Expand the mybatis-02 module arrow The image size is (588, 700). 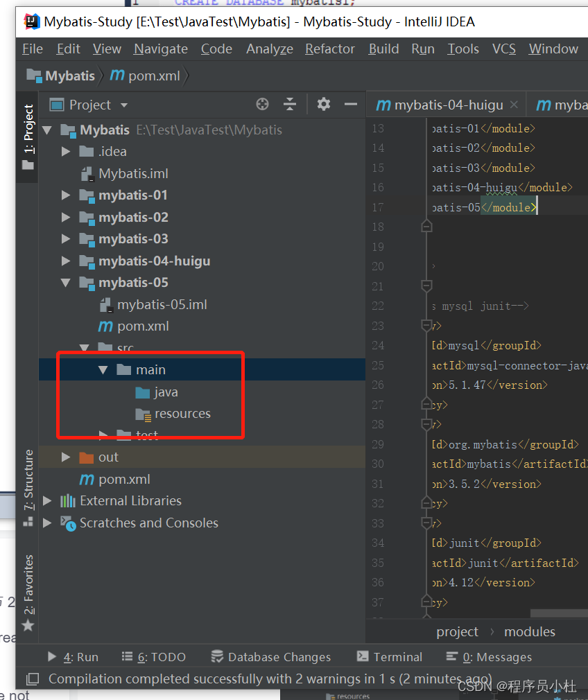pos(66,218)
